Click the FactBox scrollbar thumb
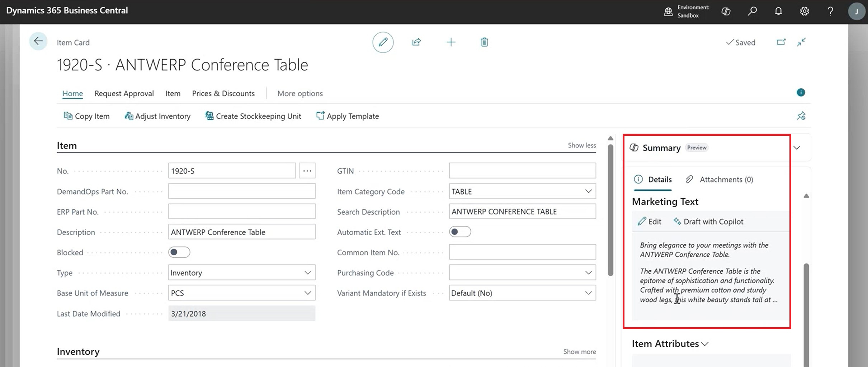This screenshot has width=868, height=367. point(806,315)
